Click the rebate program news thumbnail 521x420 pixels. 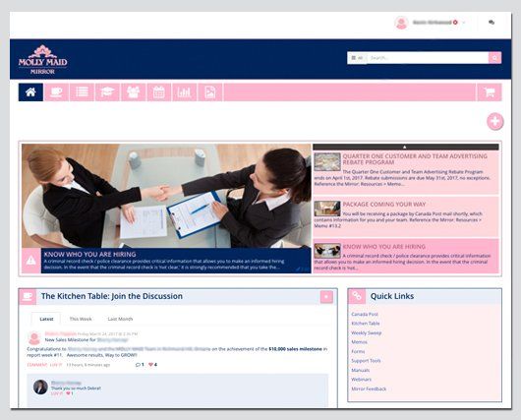coord(327,162)
